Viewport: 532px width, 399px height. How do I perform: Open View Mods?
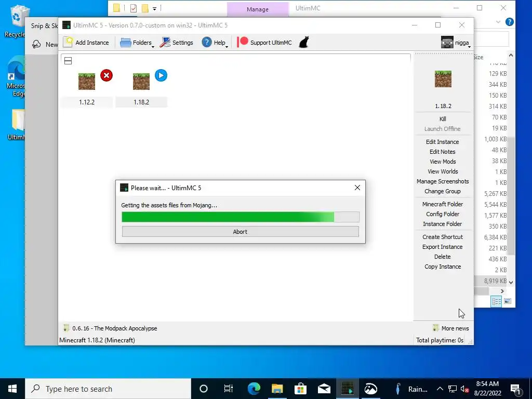(443, 162)
